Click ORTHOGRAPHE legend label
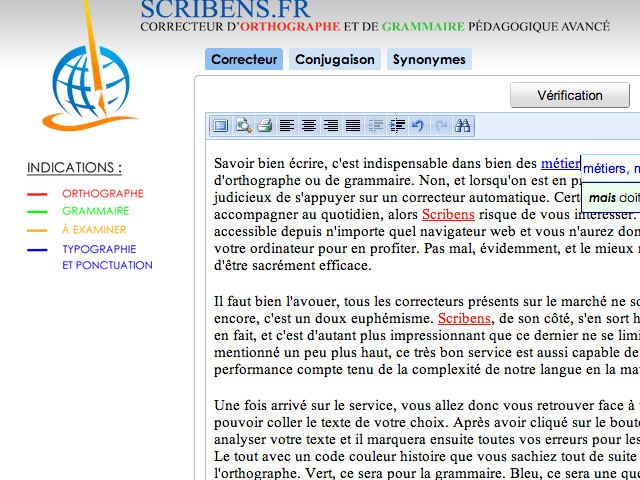The image size is (640, 480). (103, 193)
